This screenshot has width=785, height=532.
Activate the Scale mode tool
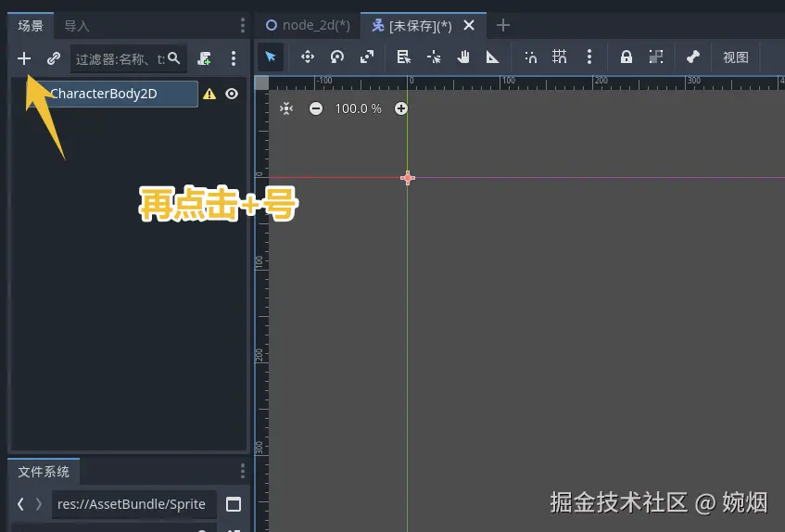(x=367, y=57)
